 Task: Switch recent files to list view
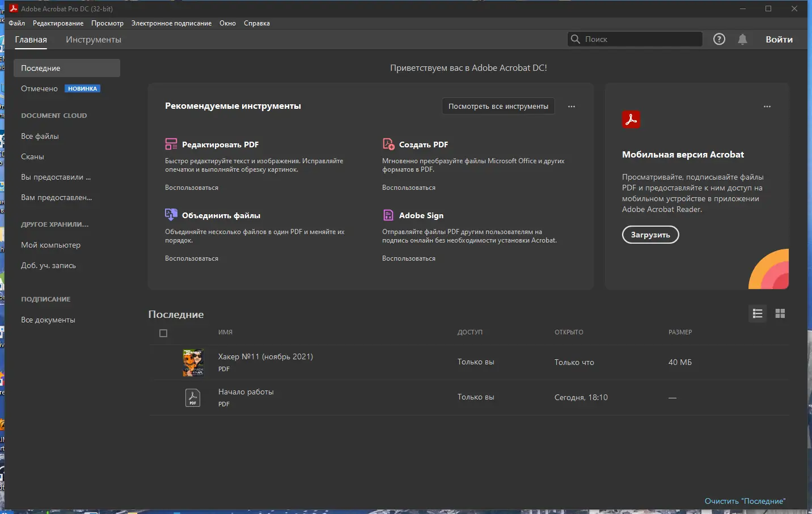coord(758,313)
